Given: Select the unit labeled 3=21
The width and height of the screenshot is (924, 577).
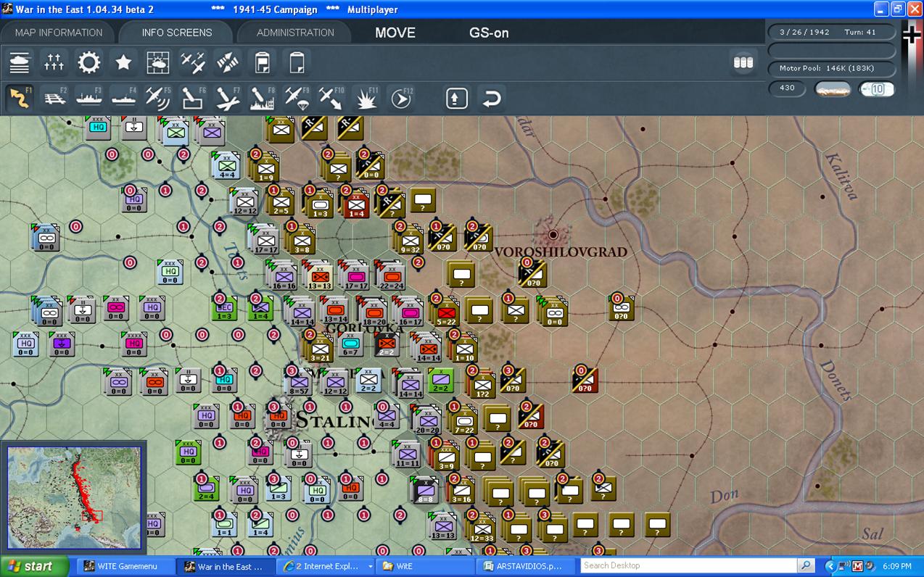Looking at the screenshot, I should [x=320, y=347].
